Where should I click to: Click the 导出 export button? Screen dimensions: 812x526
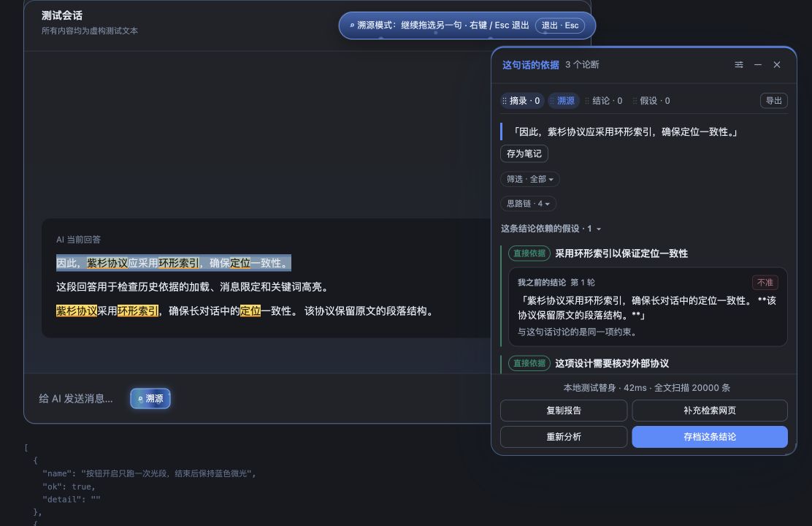coord(774,101)
